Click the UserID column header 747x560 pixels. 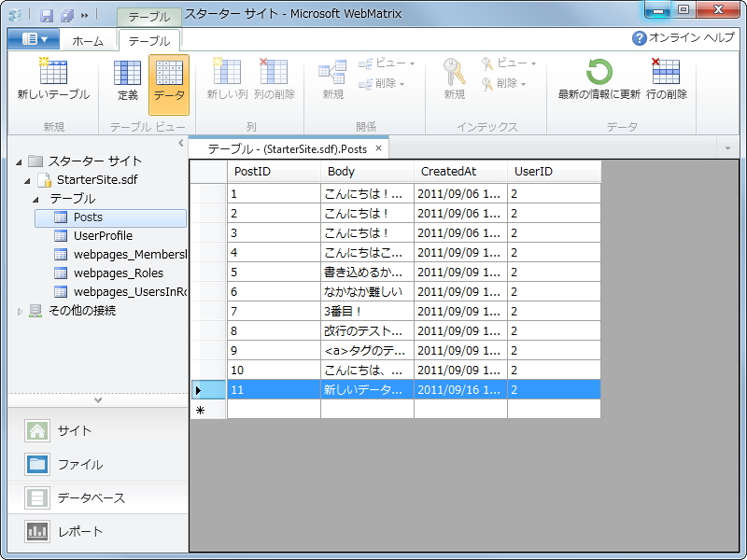(554, 172)
